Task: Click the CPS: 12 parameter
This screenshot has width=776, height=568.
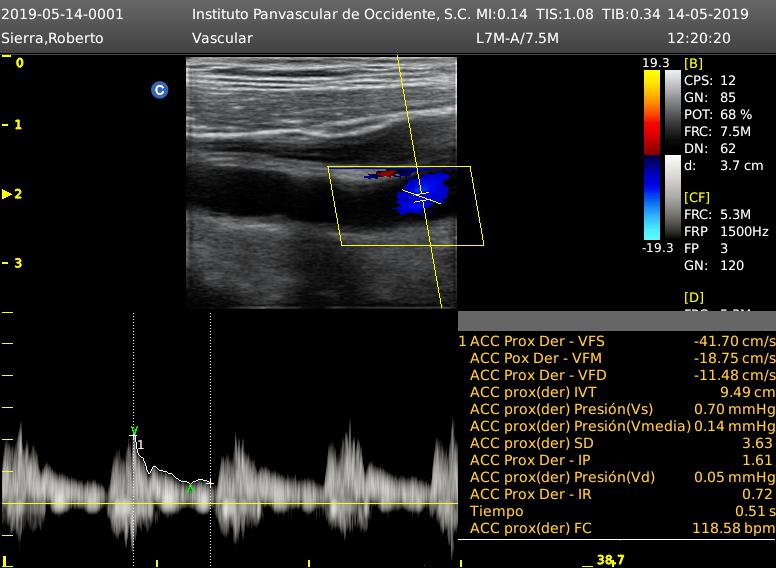Action: pyautogui.click(x=710, y=80)
